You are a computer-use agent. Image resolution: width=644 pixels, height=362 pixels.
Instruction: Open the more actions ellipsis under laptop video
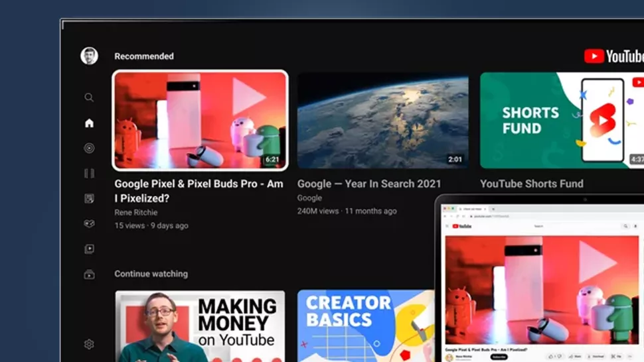click(x=631, y=357)
